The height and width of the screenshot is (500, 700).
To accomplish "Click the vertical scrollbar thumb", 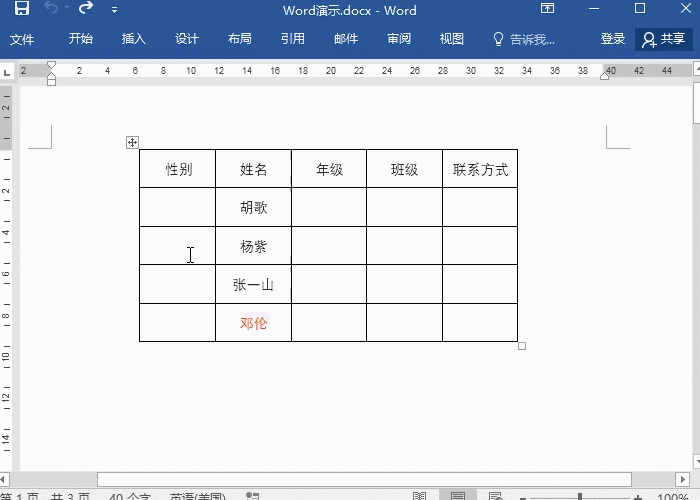I will tap(696, 103).
